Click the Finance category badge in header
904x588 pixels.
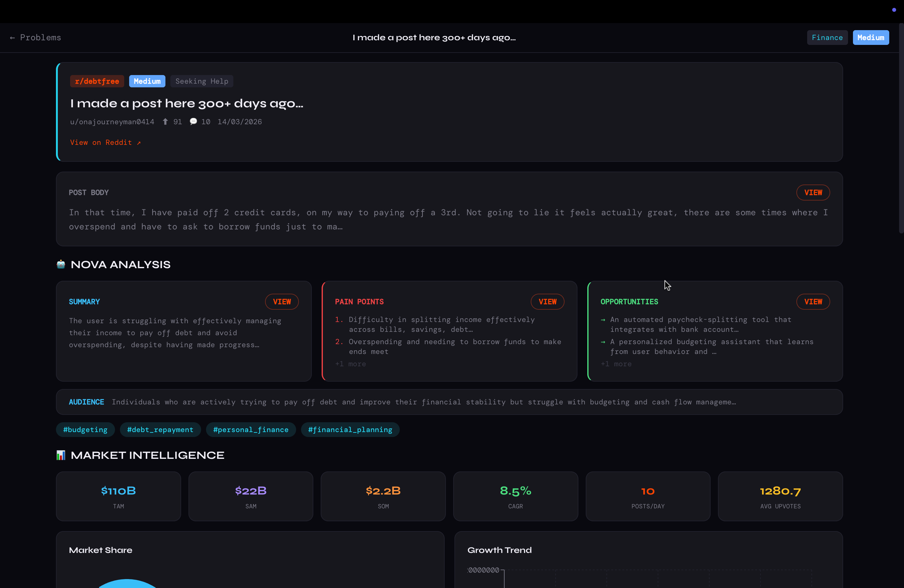(827, 38)
